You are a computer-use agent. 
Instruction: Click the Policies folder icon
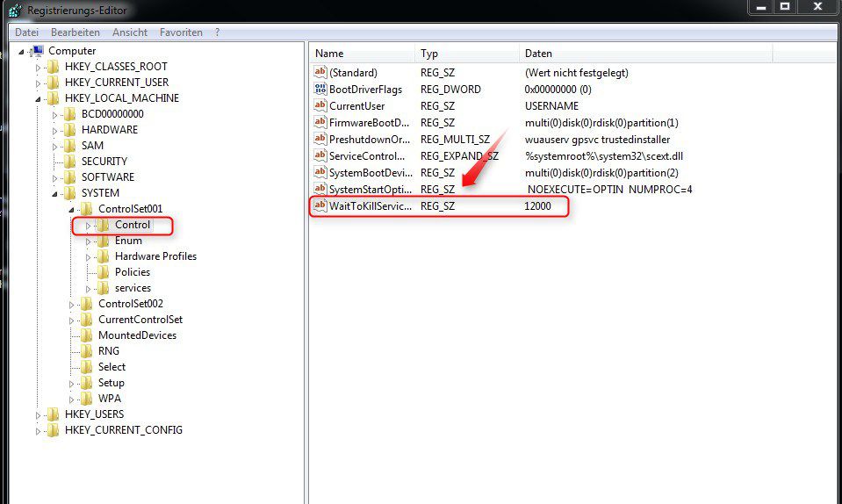coord(103,272)
